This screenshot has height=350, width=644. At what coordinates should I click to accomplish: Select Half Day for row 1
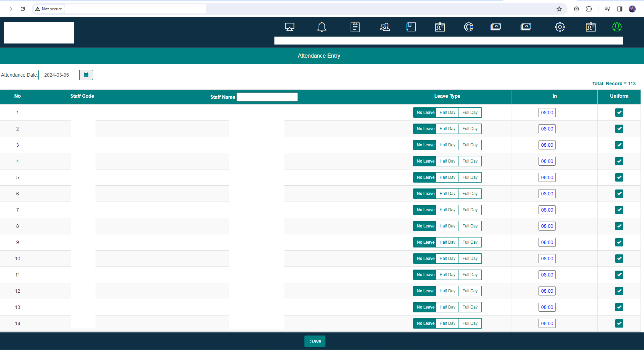pos(447,113)
